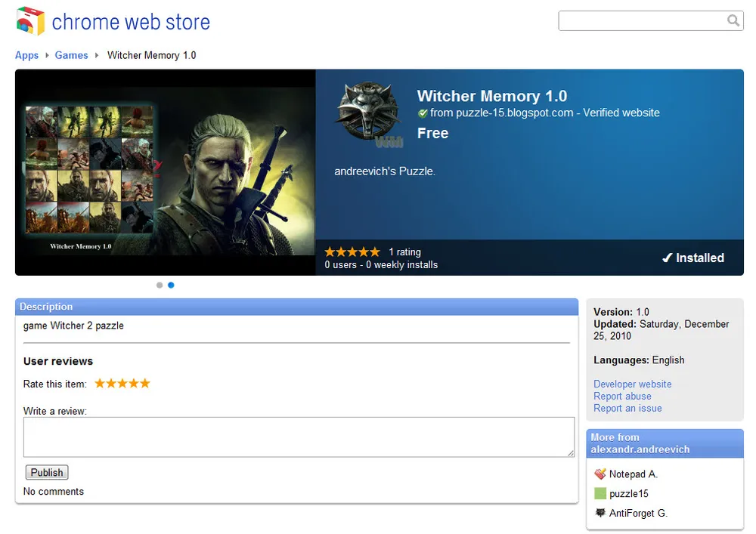Click the AntiForget G. app icon

pos(600,512)
